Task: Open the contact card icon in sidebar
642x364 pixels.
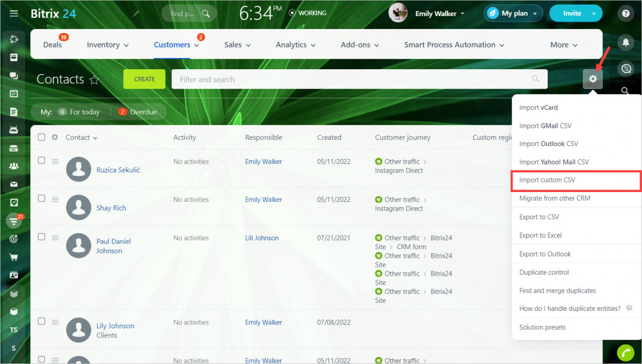Action: [14, 275]
